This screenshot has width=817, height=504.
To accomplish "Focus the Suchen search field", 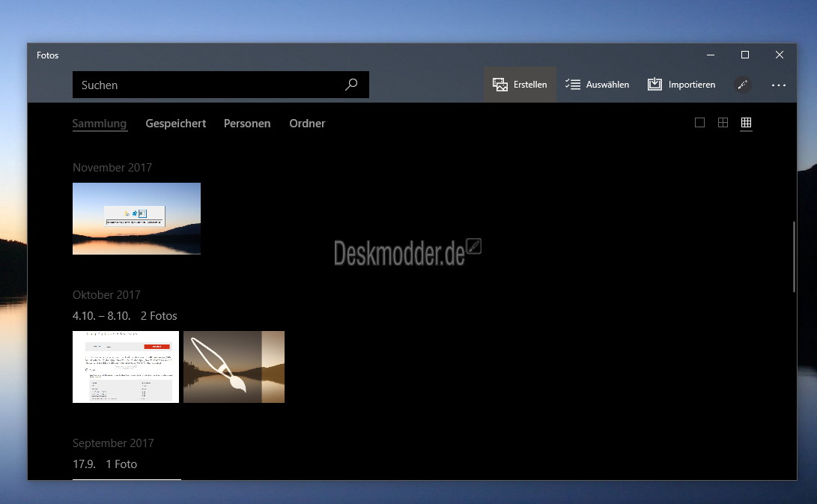I will tap(221, 85).
